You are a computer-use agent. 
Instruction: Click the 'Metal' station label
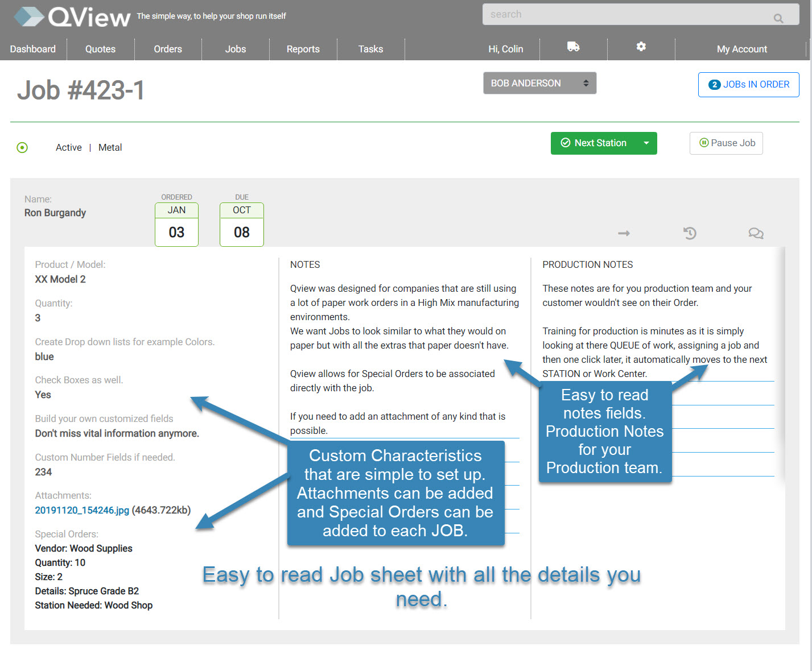point(110,148)
